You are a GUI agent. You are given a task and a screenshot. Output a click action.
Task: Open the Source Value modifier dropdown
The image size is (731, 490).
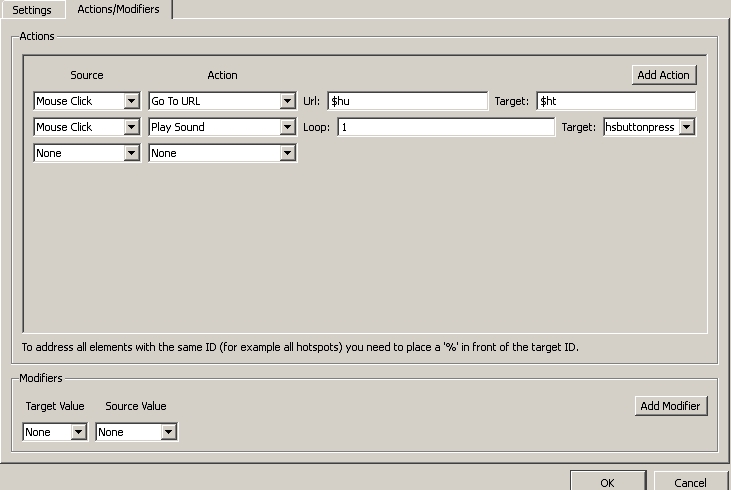tap(136, 432)
